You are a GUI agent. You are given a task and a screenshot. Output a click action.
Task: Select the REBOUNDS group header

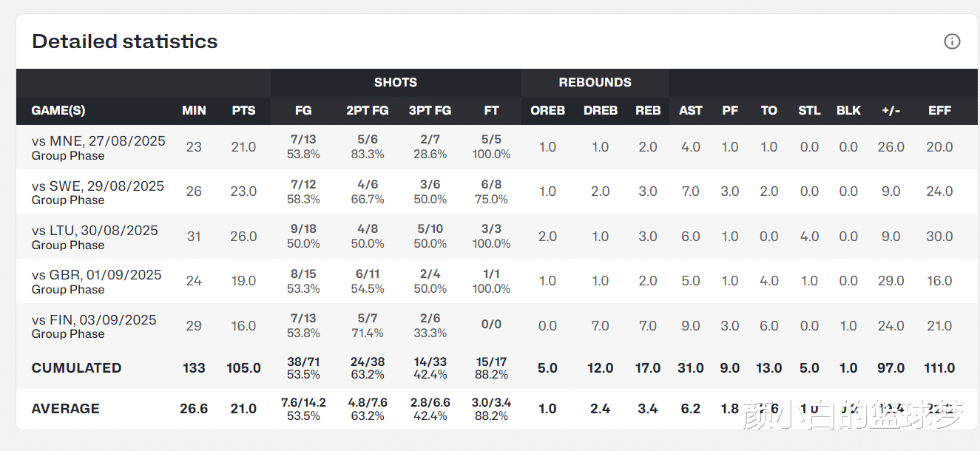point(595,82)
